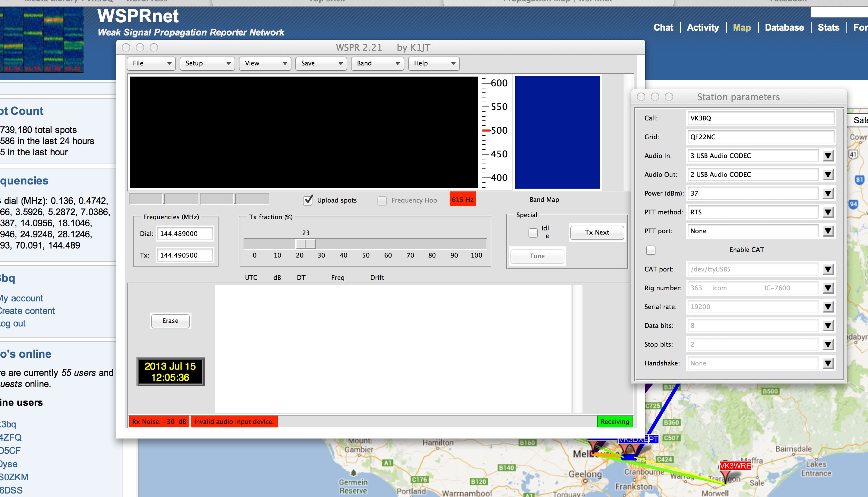Expand the Band menu
Viewport: 868px width, 497px height.
[377, 63]
